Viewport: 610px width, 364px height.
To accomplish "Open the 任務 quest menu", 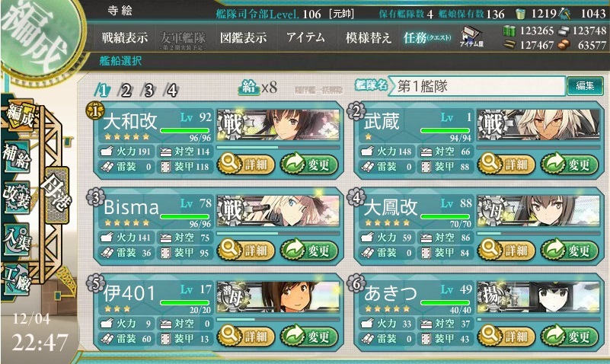I will (427, 38).
